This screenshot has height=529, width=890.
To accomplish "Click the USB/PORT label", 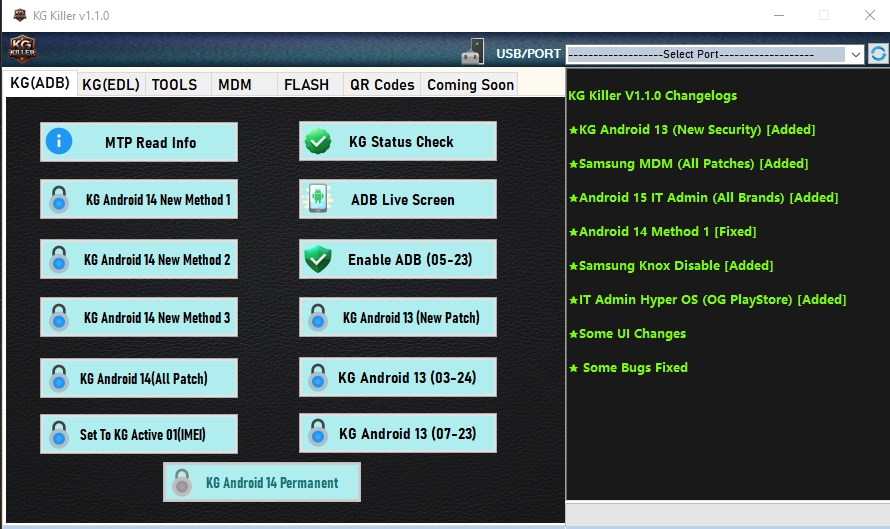I will tap(528, 54).
